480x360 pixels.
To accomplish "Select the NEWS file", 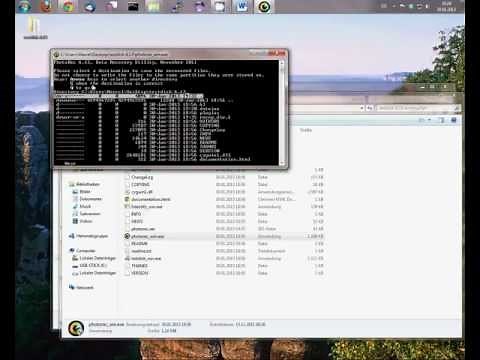I will (137, 221).
